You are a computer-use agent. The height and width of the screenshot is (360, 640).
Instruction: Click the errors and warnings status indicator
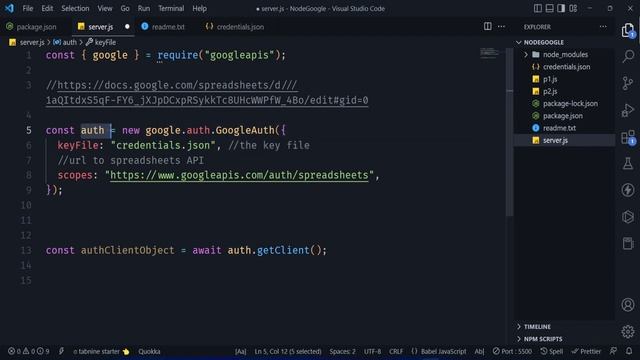(x=29, y=351)
